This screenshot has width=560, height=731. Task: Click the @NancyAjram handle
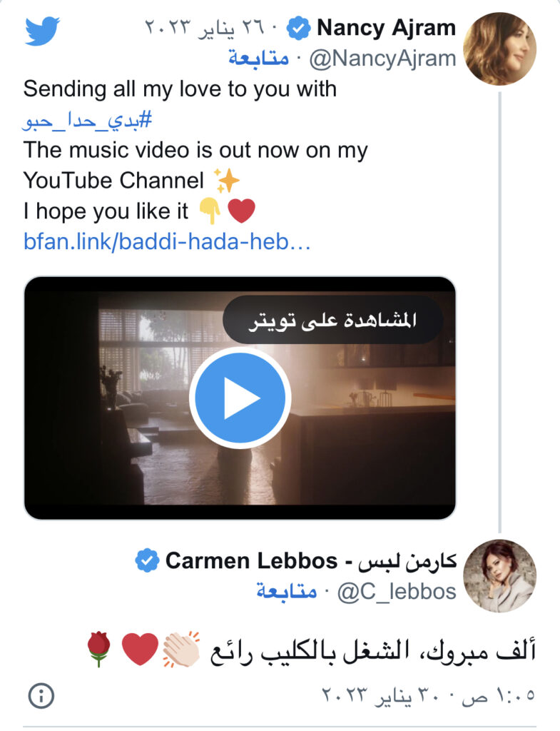point(381,59)
